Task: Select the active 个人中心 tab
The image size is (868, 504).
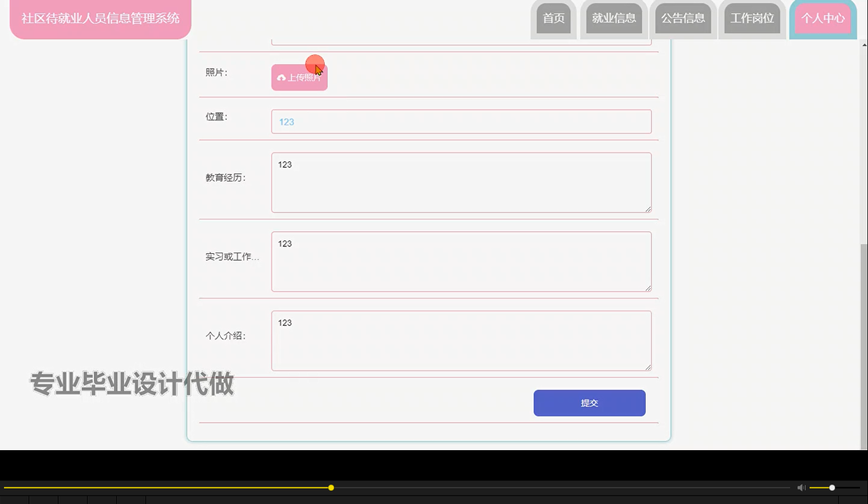Action: click(x=823, y=18)
